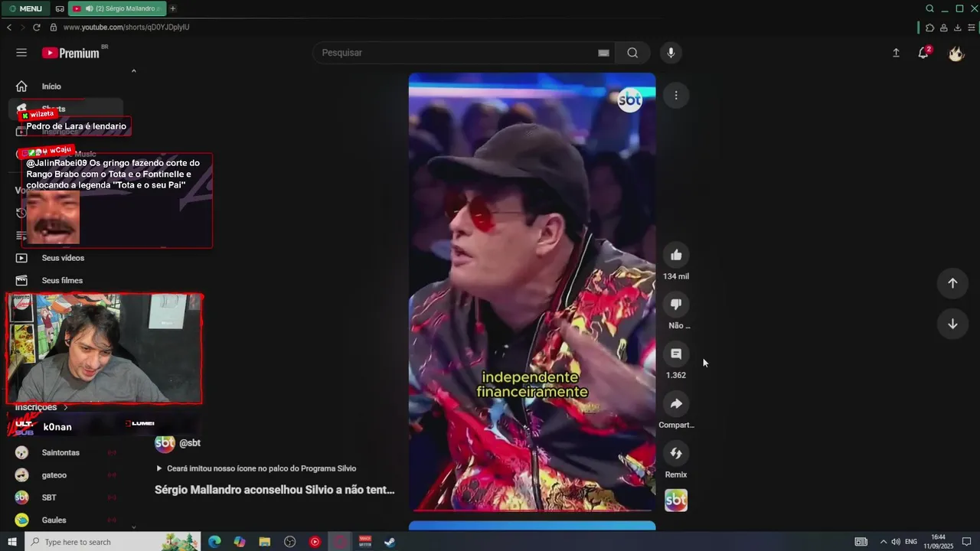
Task: Click the magnifier search button
Action: coord(632,53)
